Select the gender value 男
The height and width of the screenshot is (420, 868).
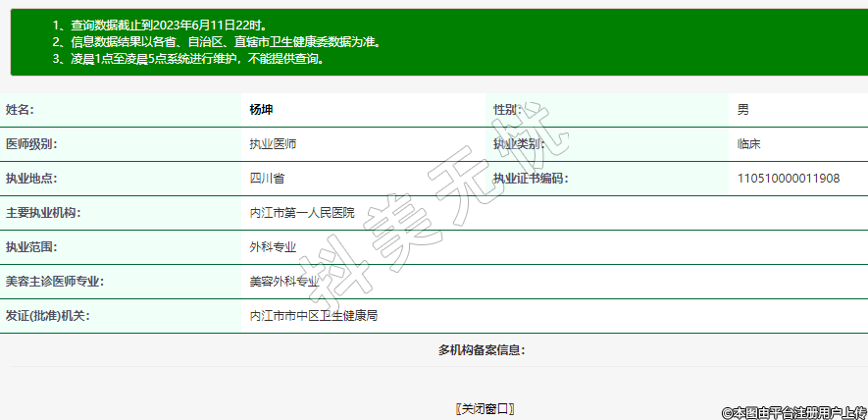tap(742, 110)
